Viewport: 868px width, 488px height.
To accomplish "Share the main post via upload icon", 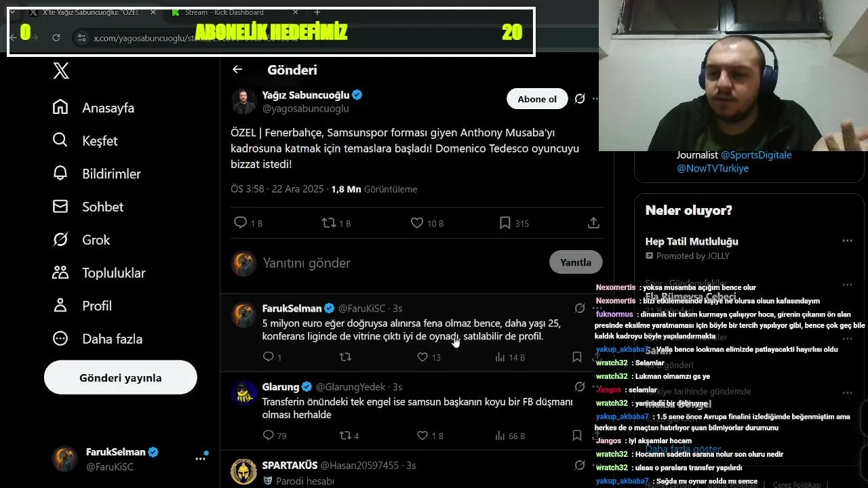I will (593, 223).
